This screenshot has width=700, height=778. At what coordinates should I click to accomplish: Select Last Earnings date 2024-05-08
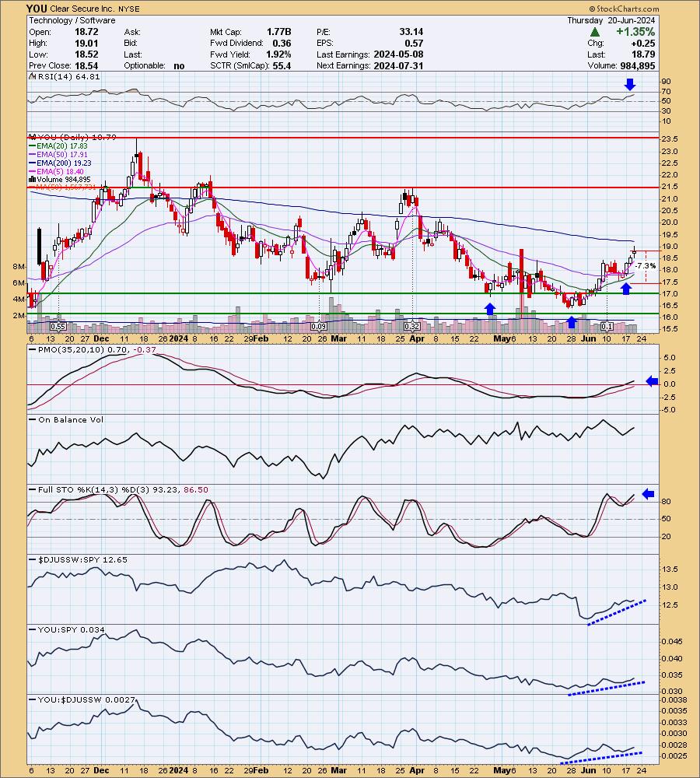398,54
